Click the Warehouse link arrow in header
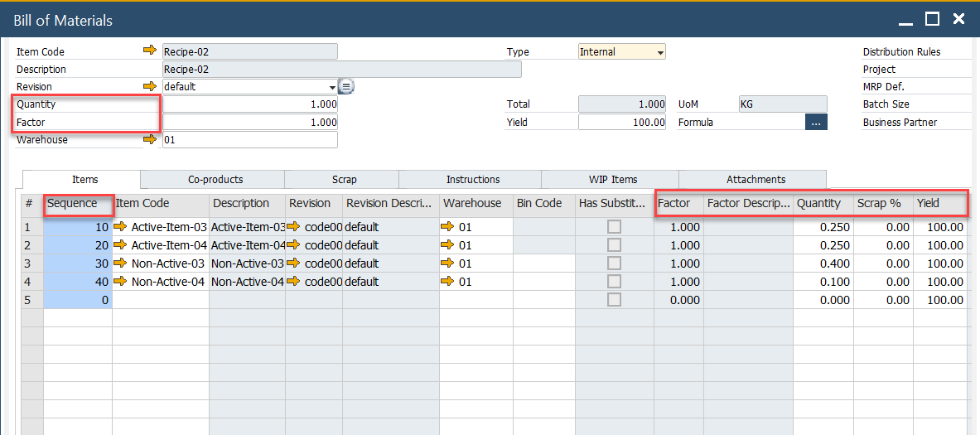980x435 pixels. click(x=149, y=140)
